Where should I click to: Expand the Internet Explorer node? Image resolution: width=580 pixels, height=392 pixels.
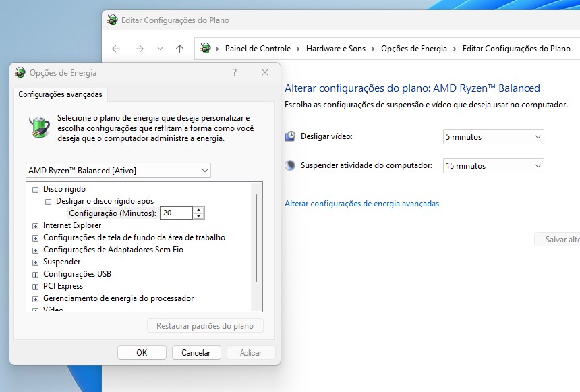pyautogui.click(x=35, y=226)
